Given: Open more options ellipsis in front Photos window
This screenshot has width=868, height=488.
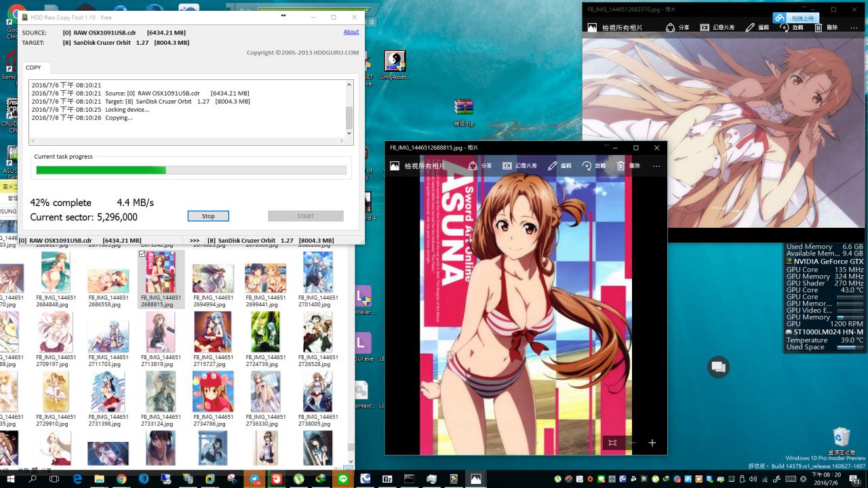Looking at the screenshot, I should [656, 166].
